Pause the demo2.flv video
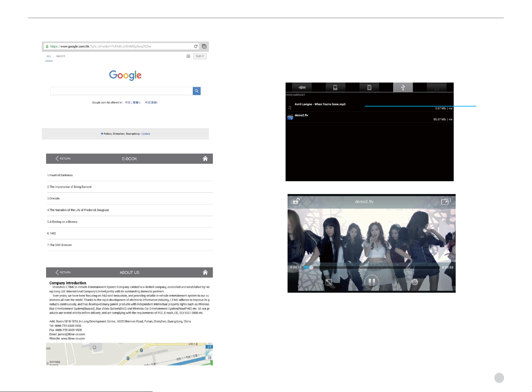The image size is (532, 392). pyautogui.click(x=372, y=282)
